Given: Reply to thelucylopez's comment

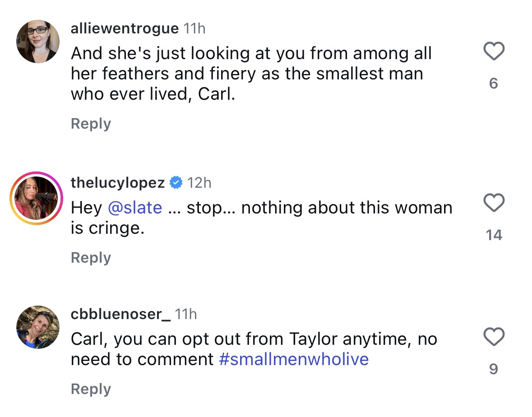Looking at the screenshot, I should coord(91,258).
